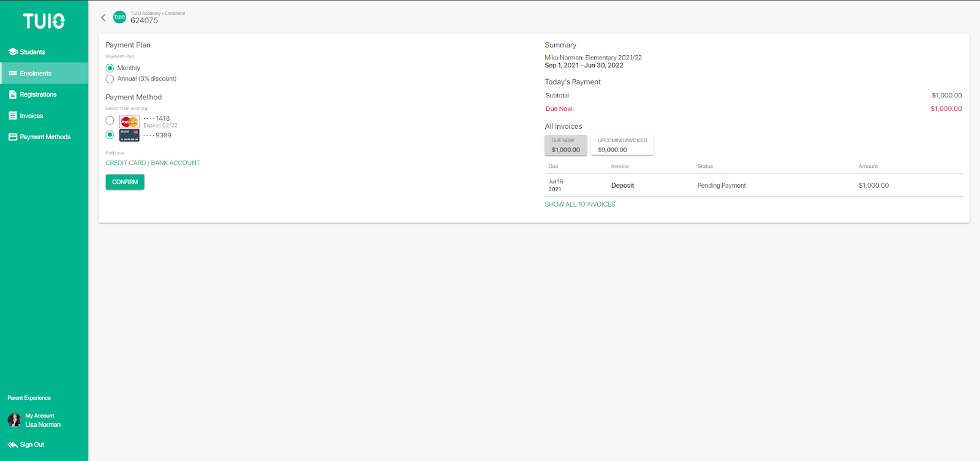
Task: Open the Deposit invoice row
Action: pos(753,186)
